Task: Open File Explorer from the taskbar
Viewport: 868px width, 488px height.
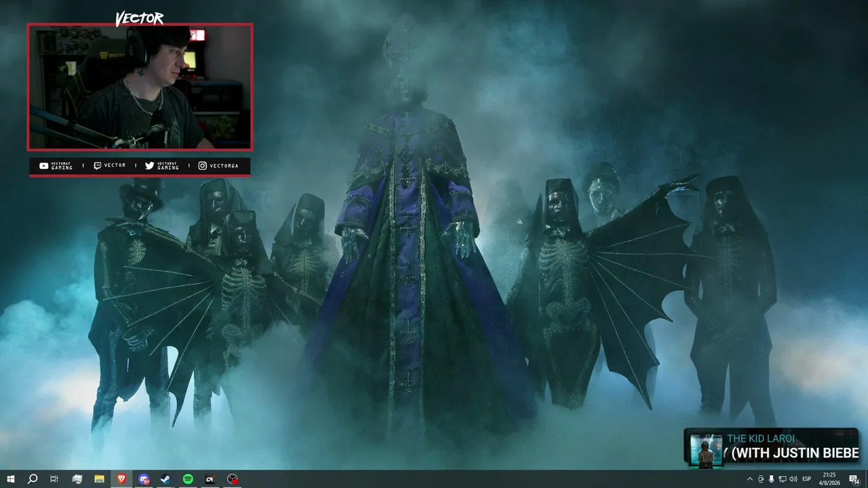Action: tap(99, 479)
